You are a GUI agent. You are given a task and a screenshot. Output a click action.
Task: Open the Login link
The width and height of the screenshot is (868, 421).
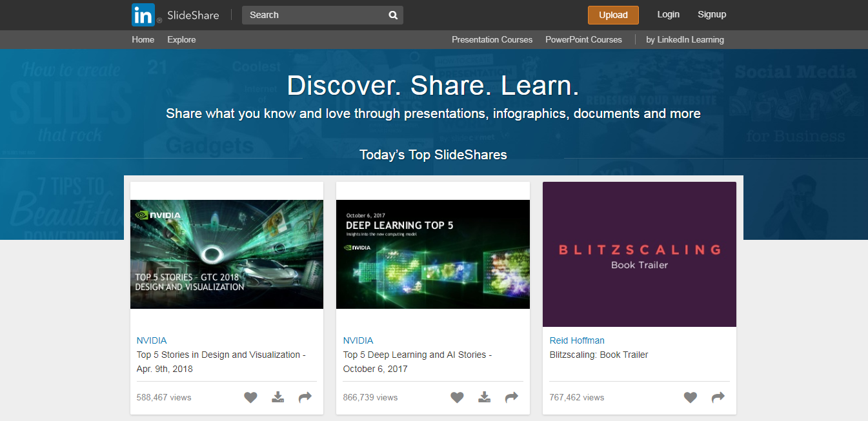point(668,14)
